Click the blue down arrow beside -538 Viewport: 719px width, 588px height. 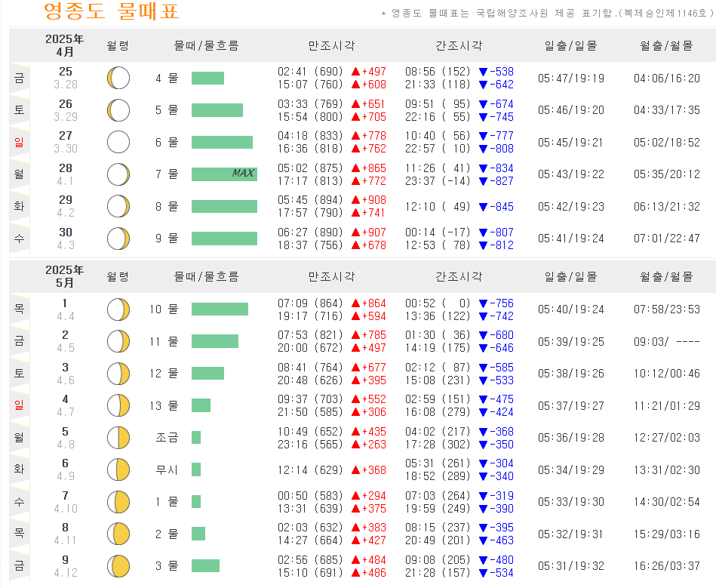(x=484, y=72)
